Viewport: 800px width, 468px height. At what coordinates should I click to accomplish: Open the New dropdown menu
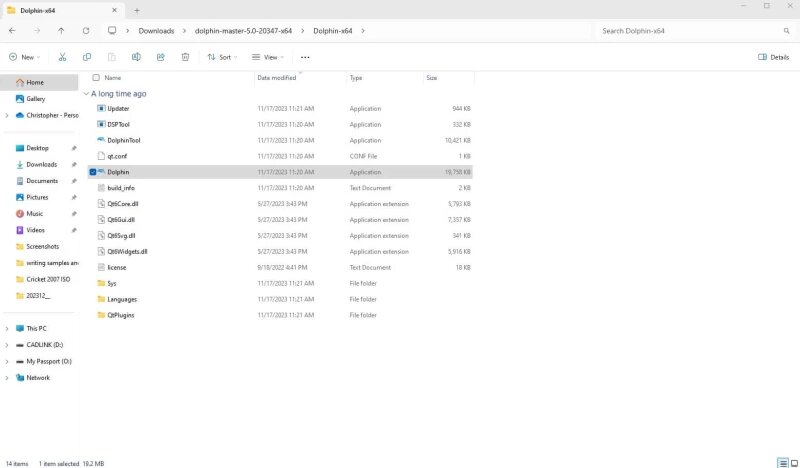24,57
